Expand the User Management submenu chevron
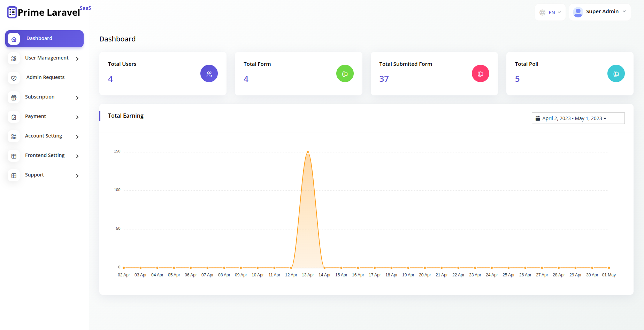The height and width of the screenshot is (330, 644). [77, 59]
